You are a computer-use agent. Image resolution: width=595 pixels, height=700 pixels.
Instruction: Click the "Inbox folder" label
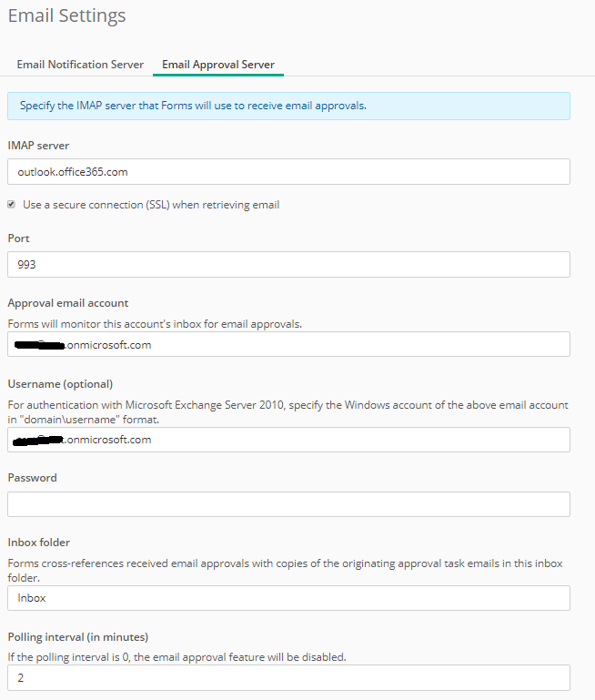pyautogui.click(x=39, y=543)
